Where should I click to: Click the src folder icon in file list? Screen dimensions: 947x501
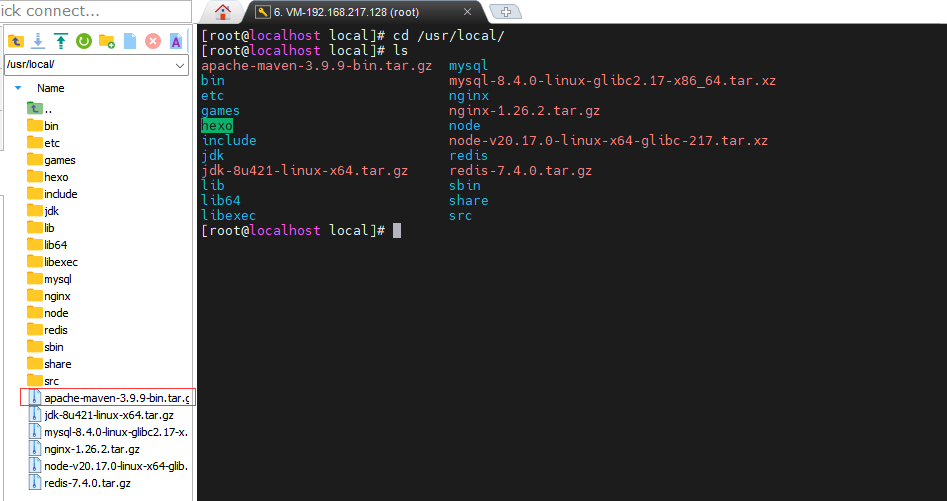(x=34, y=380)
